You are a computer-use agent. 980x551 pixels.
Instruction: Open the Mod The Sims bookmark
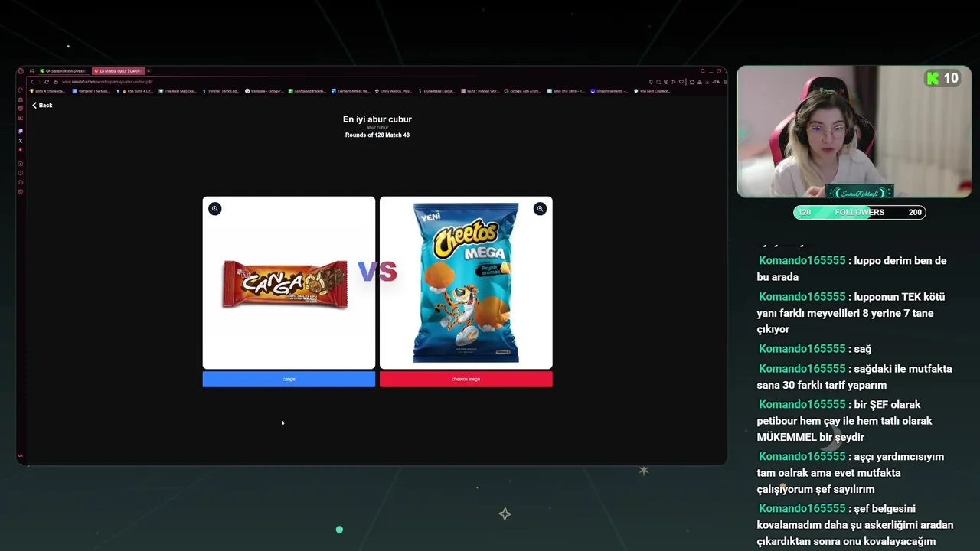tap(566, 91)
